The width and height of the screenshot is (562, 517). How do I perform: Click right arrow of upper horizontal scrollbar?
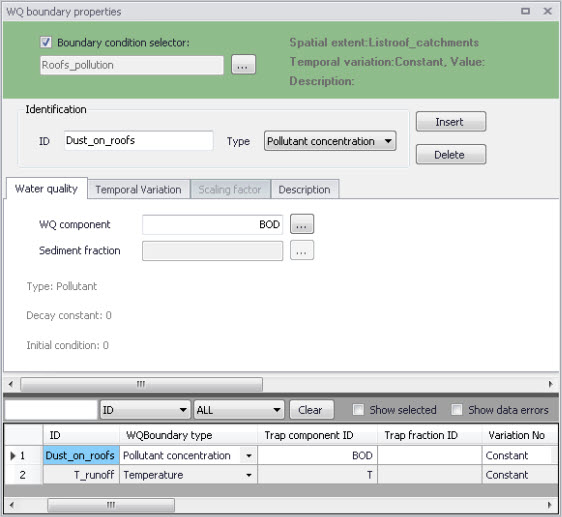551,384
